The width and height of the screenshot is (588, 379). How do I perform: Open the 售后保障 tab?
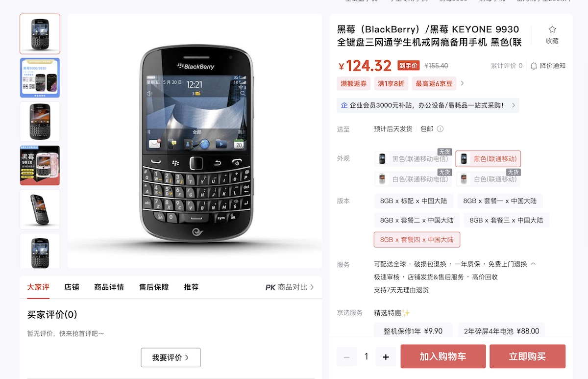pyautogui.click(x=154, y=287)
